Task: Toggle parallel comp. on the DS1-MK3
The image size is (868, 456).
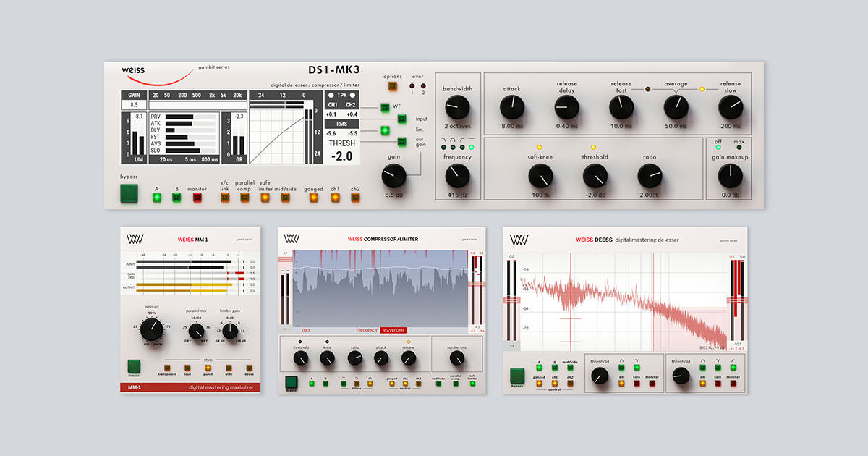Action: pos(245,197)
